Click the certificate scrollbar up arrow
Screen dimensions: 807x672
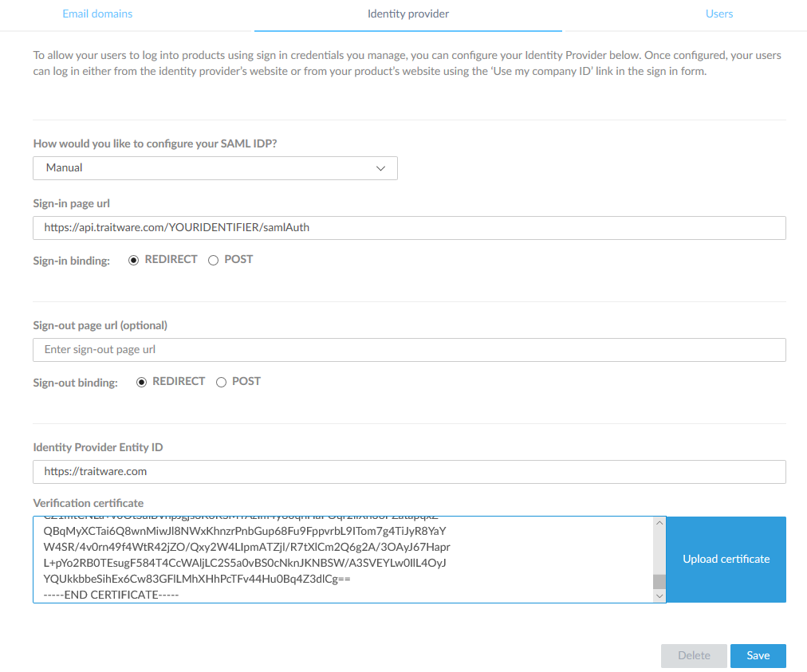pyautogui.click(x=659, y=523)
